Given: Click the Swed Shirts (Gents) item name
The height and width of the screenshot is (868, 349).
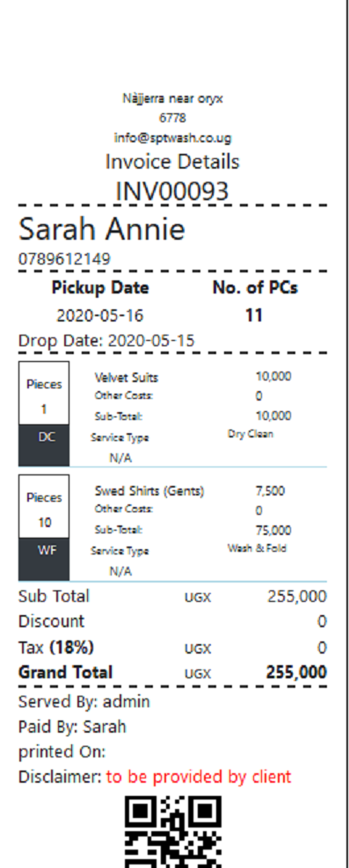Looking at the screenshot, I should tap(149, 491).
